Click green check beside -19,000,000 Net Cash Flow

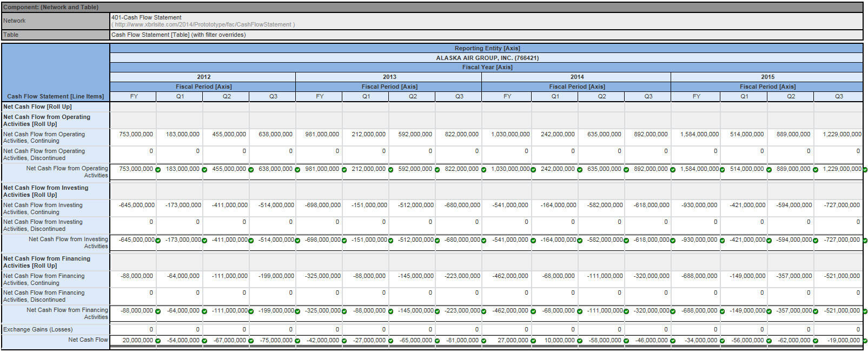point(865,341)
